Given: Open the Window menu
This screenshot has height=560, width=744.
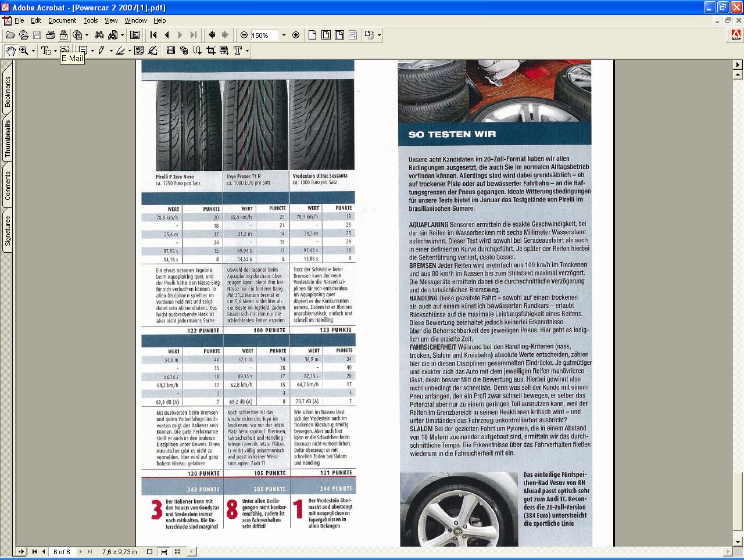Looking at the screenshot, I should point(135,20).
